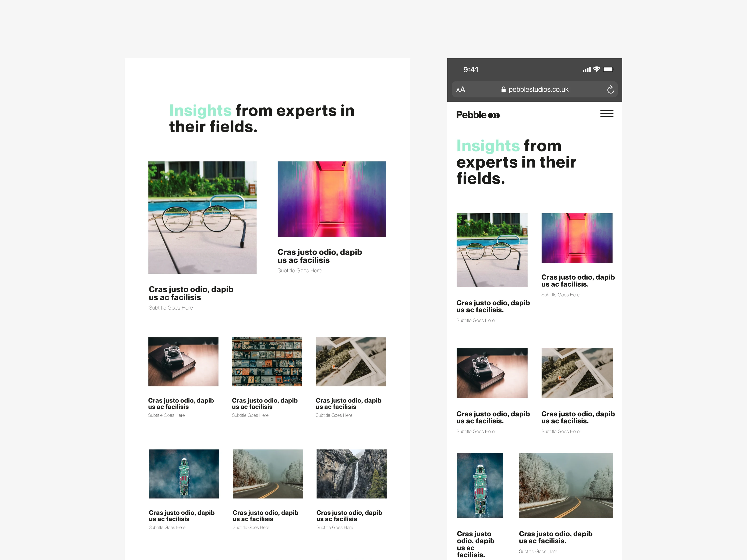
Task: Open the glasses-by-pool image in mobile layout
Action: pos(492,250)
